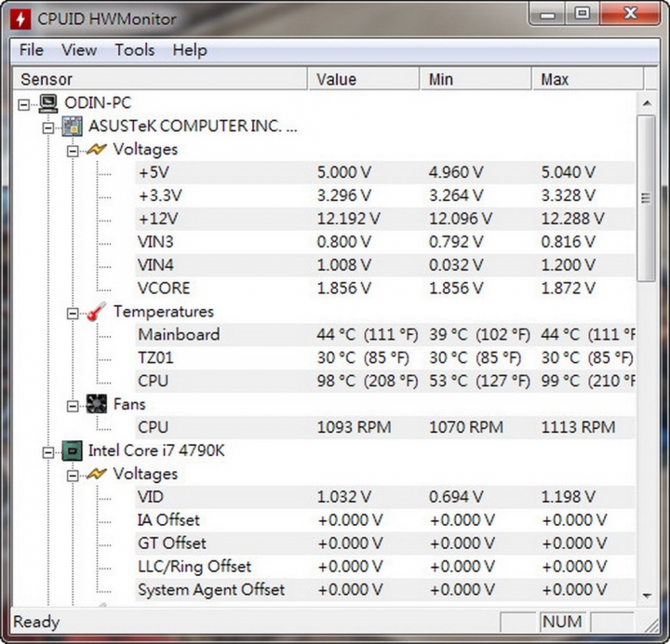Screen dimensions: 670x644
Task: Select the GT Offset row
Action: point(385,543)
